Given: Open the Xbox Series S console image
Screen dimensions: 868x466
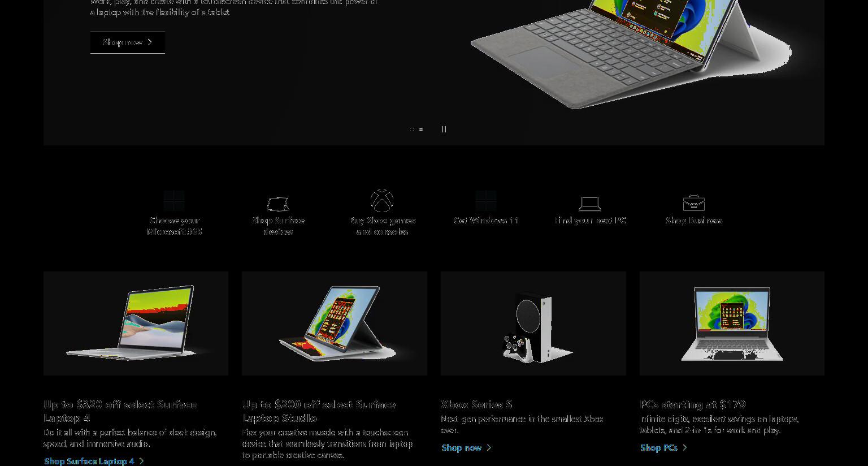Looking at the screenshot, I should point(533,323).
